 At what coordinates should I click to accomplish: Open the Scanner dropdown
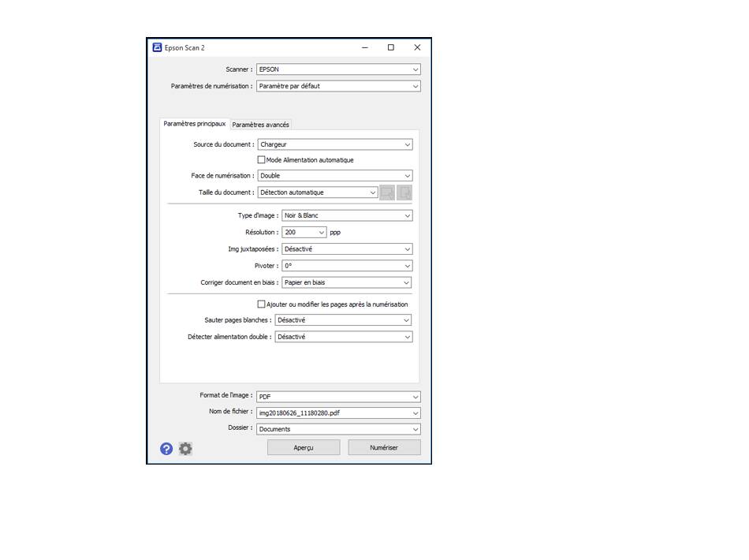click(339, 69)
